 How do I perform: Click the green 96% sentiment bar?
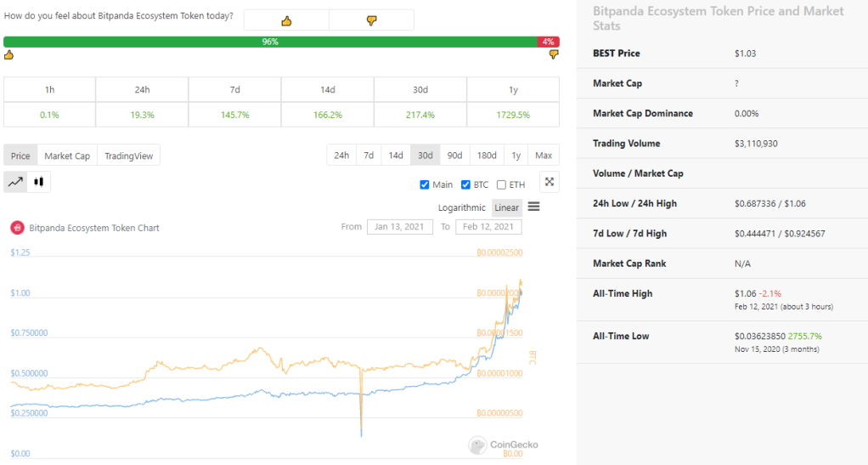coord(270,42)
